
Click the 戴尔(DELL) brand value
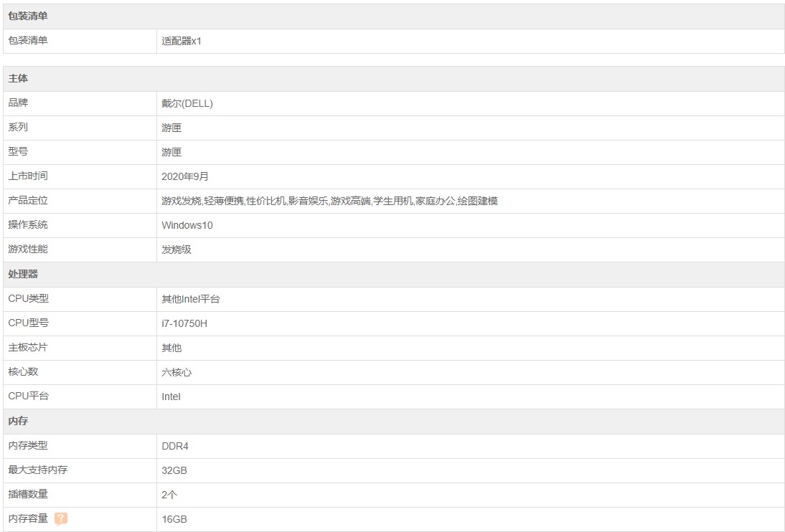(187, 103)
